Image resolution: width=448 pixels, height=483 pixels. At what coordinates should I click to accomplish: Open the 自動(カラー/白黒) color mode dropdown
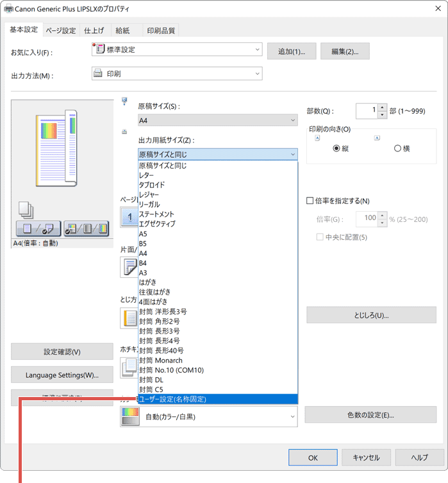(208, 416)
